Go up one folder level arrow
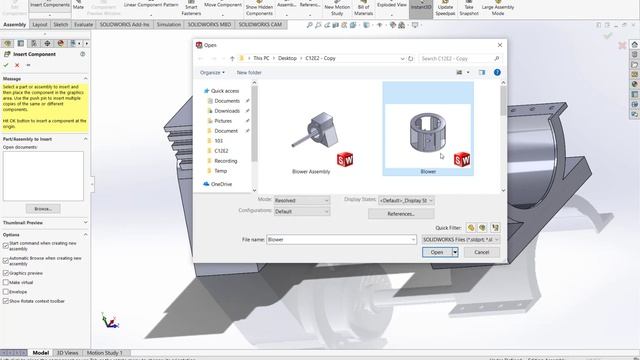The image size is (640, 360). pyautogui.click(x=232, y=58)
